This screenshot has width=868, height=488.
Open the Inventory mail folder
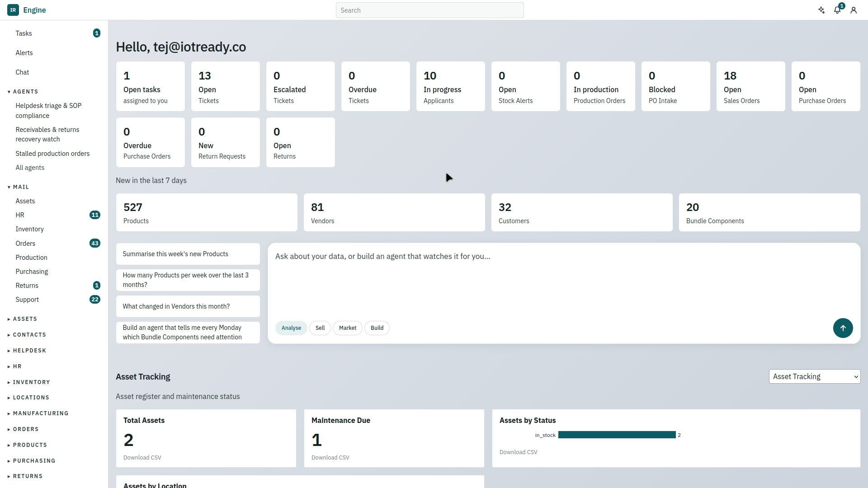[29, 229]
